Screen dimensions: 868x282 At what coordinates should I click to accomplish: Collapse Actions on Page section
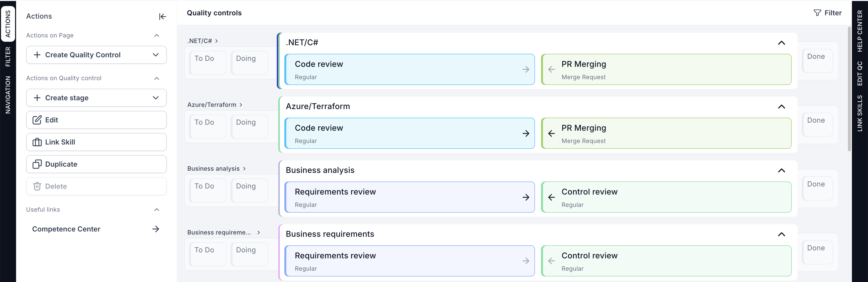[156, 35]
